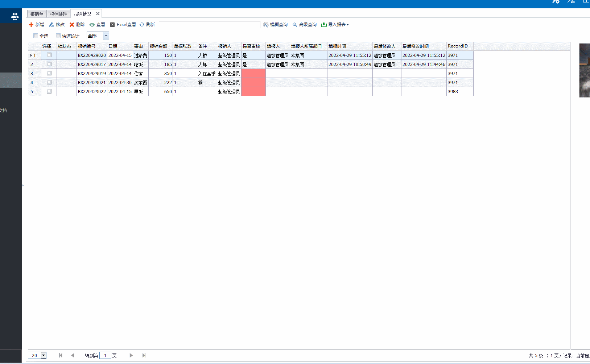The width and height of the screenshot is (590, 364).
Task: Run 模糊查询 fuzzy search
Action: point(275,25)
